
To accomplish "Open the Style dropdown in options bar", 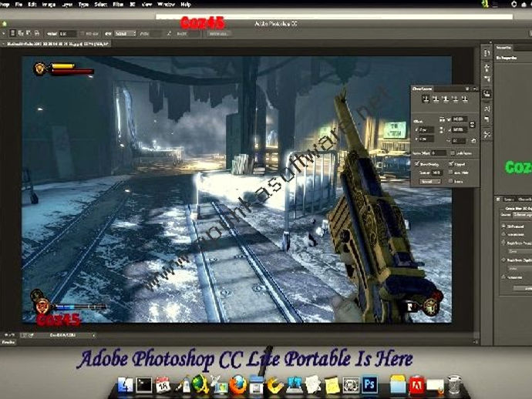I will 126,33.
